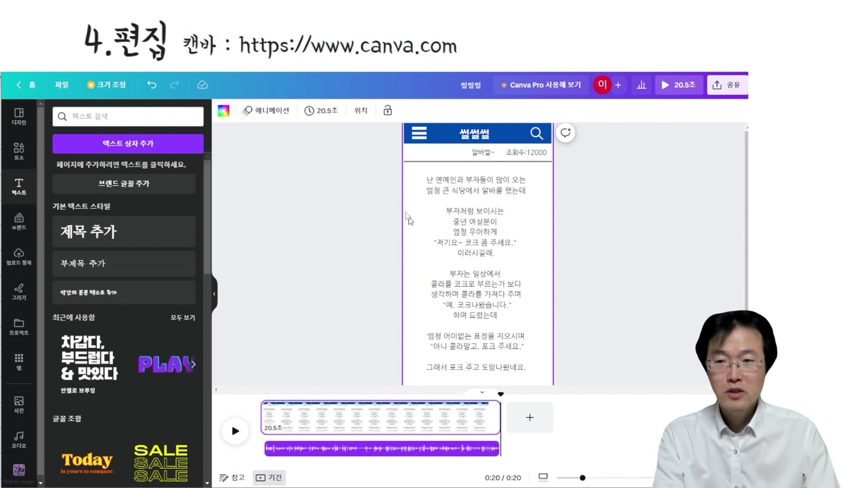Open the 파일 menu

point(61,85)
